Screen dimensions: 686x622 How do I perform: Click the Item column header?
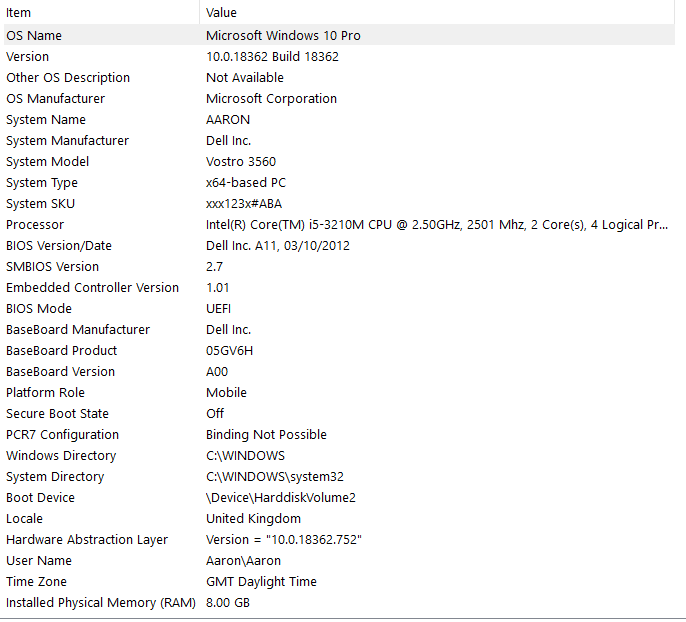[x=19, y=12]
